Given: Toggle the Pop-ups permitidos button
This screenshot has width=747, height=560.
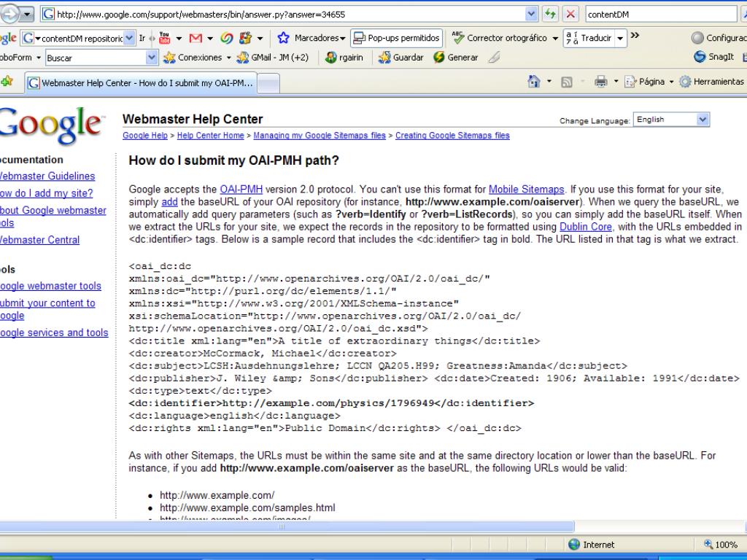Looking at the screenshot, I should (x=397, y=38).
